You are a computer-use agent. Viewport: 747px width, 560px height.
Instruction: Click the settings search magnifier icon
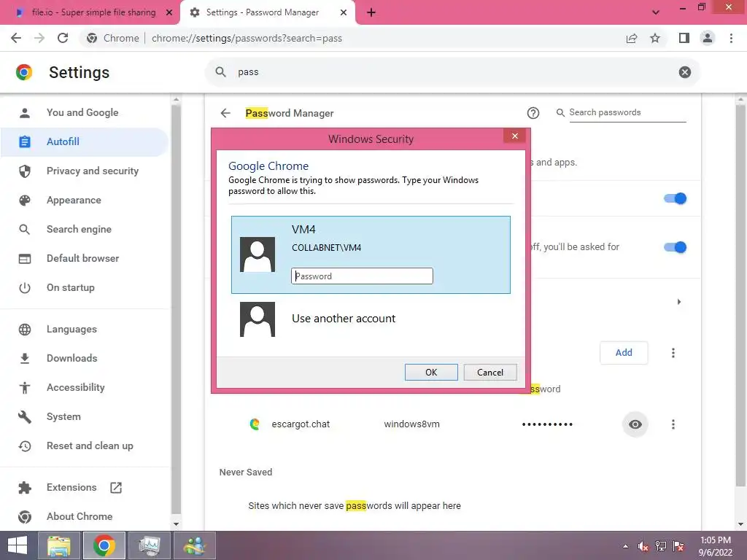[x=220, y=72]
